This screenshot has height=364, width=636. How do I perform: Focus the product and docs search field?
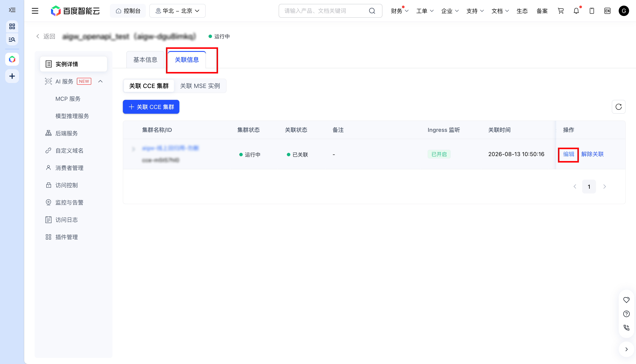[x=330, y=11]
